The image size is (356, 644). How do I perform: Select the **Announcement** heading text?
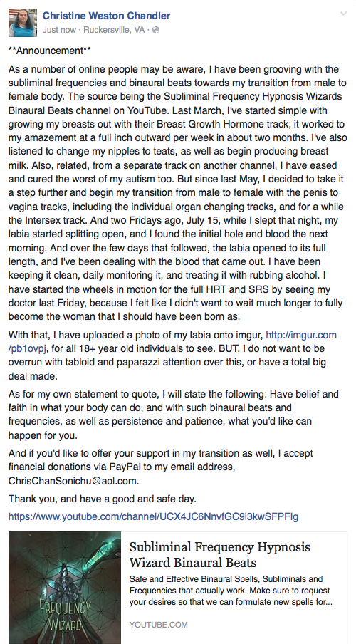[50, 51]
